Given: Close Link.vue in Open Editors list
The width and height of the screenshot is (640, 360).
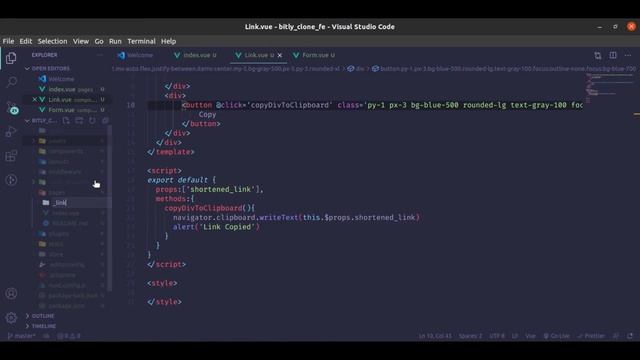Looking at the screenshot, I should pyautogui.click(x=35, y=100).
